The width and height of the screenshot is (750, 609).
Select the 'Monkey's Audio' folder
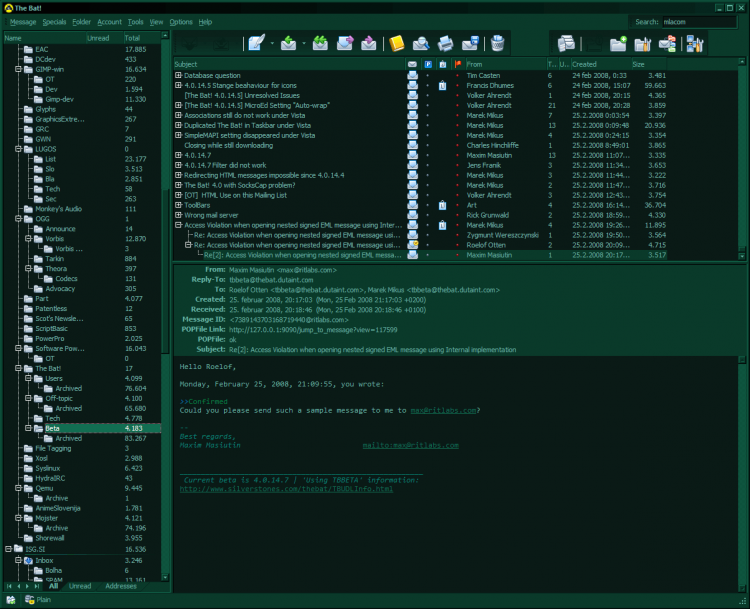[58, 209]
